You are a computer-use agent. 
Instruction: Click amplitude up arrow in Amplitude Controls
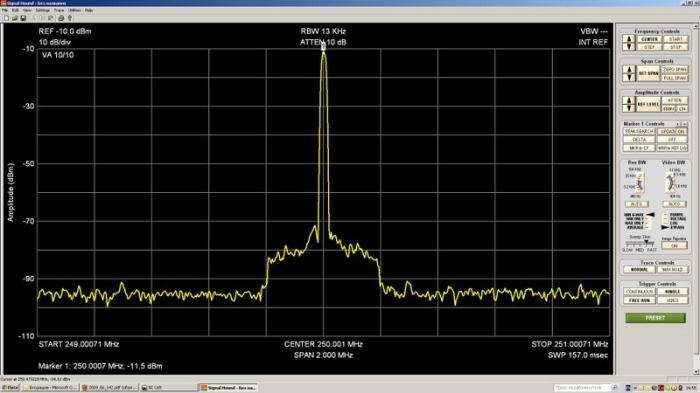tap(629, 100)
